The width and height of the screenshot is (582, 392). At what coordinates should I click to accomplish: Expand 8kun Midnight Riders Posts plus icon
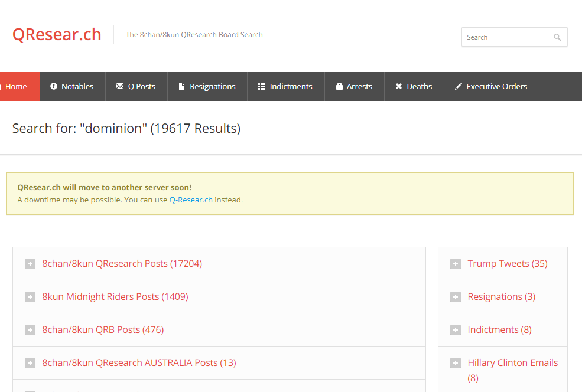pos(30,297)
